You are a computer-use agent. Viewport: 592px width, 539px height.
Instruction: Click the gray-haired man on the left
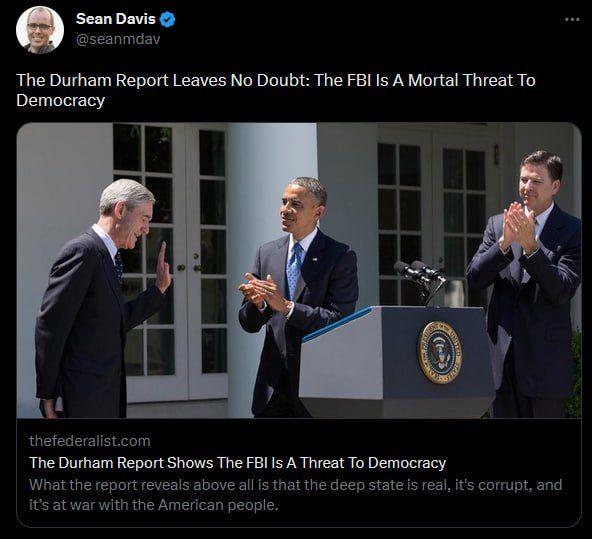point(100,299)
